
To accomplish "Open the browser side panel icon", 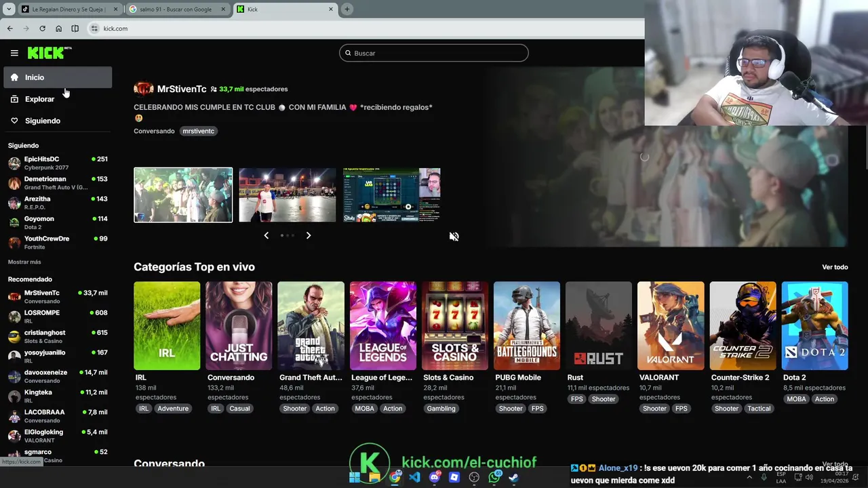I will click(75, 28).
